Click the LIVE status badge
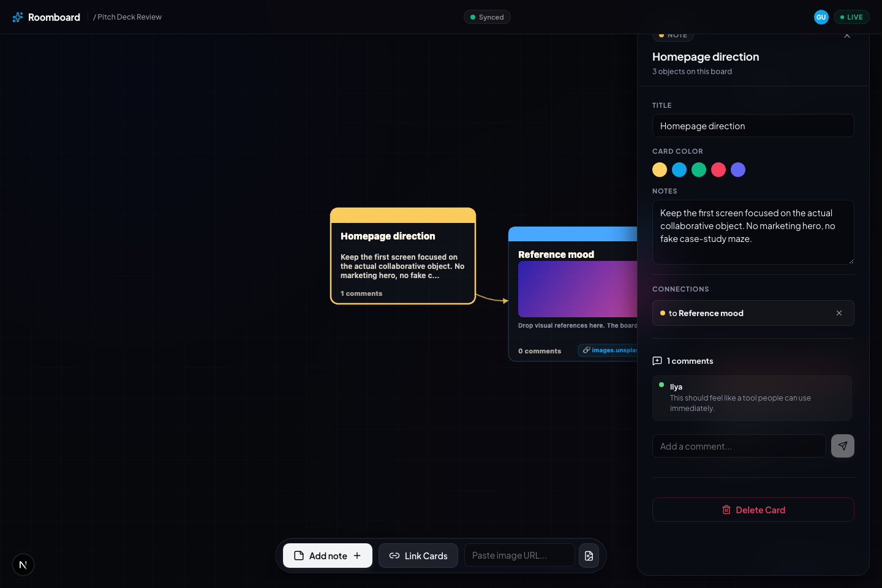 point(851,17)
